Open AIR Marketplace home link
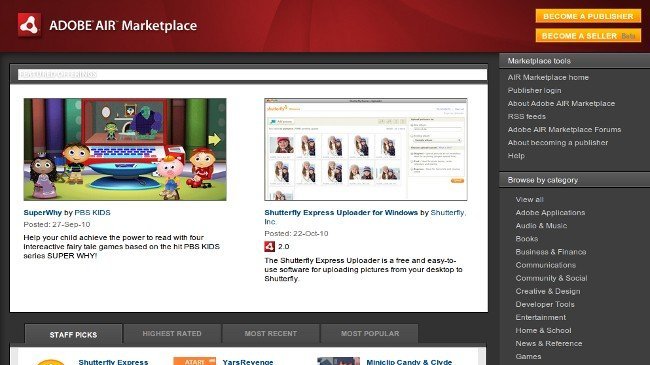The height and width of the screenshot is (365, 650). pos(548,78)
